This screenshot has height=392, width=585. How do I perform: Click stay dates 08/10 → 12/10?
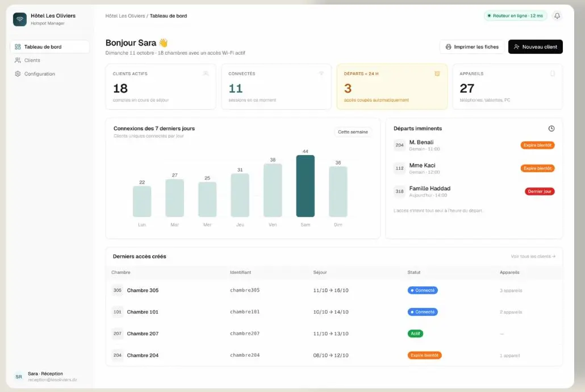click(331, 355)
